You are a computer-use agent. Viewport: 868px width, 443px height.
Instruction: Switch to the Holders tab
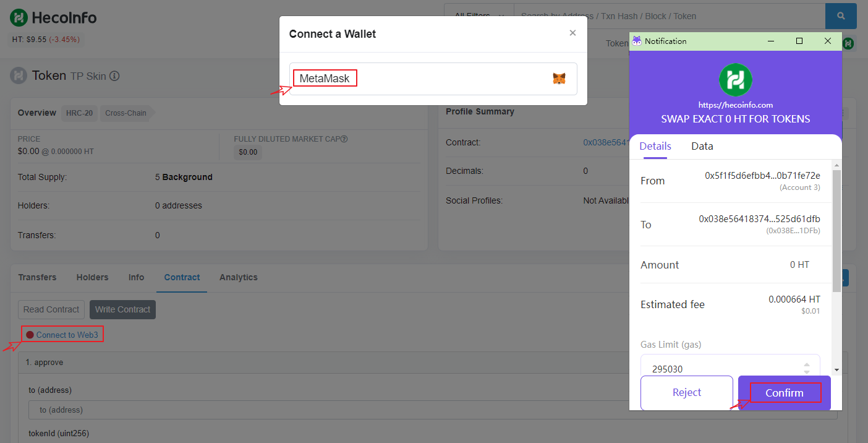[92, 277]
